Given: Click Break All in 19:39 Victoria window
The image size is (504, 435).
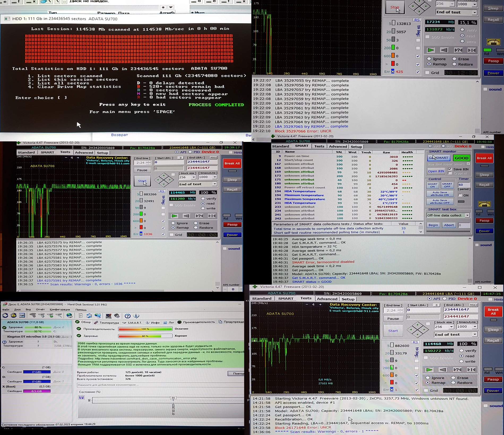Looking at the screenshot, I should 232,163.
